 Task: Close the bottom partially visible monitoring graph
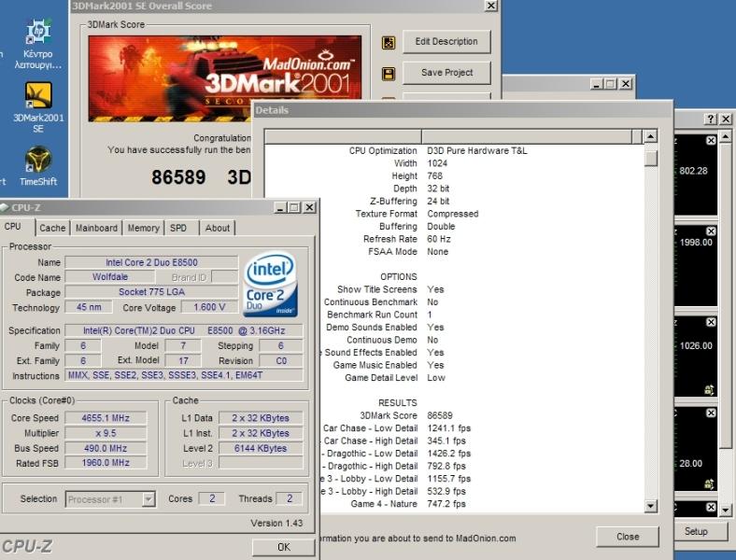[711, 507]
